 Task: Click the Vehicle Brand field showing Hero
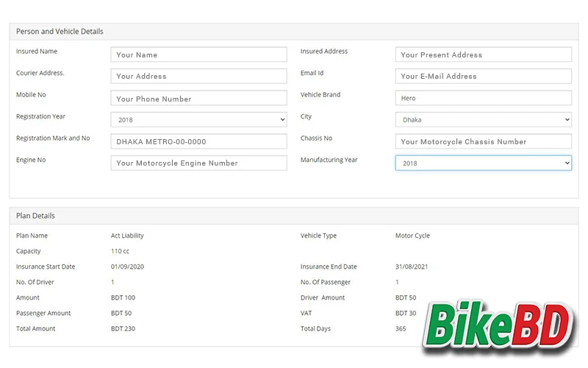pyautogui.click(x=483, y=98)
